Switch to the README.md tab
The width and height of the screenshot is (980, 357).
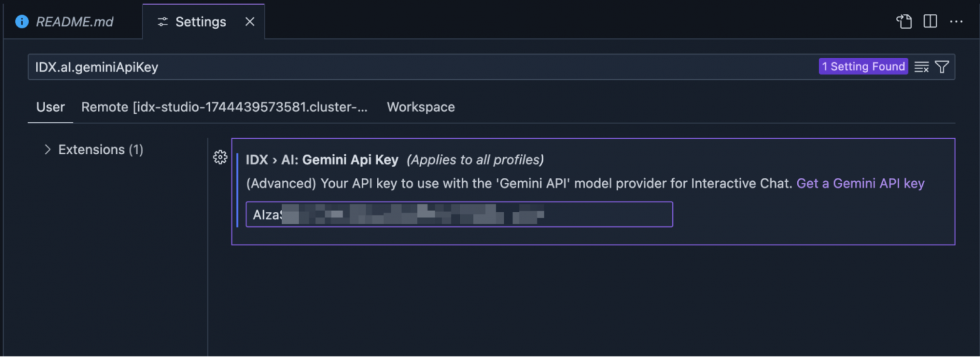coord(74,22)
